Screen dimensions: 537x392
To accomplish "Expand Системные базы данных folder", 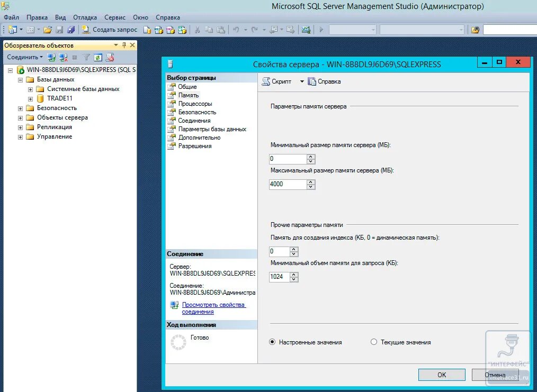I will (31, 89).
